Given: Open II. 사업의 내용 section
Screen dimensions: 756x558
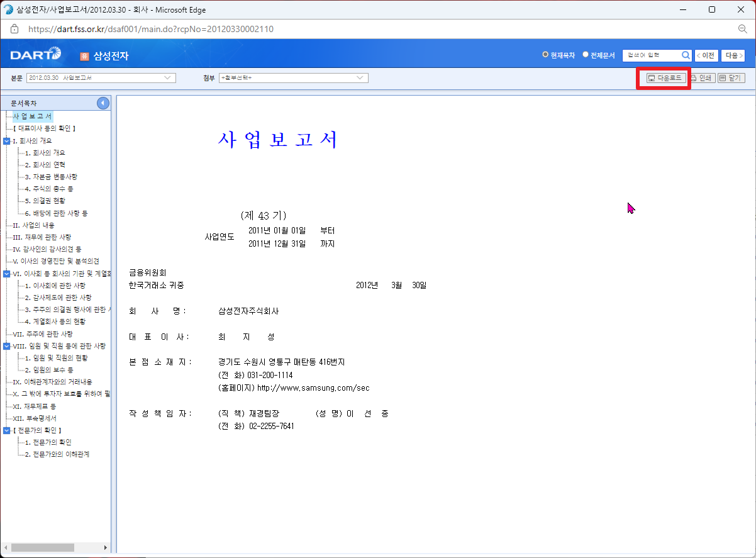Looking at the screenshot, I should tap(34, 225).
